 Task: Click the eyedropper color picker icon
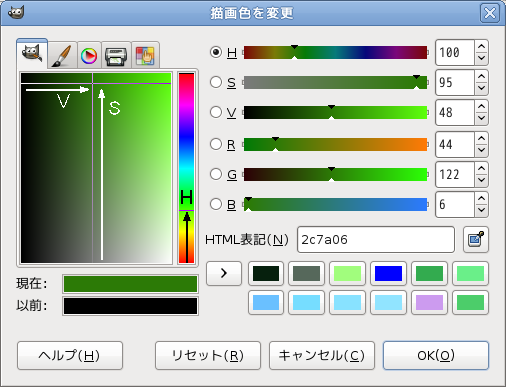(x=476, y=239)
